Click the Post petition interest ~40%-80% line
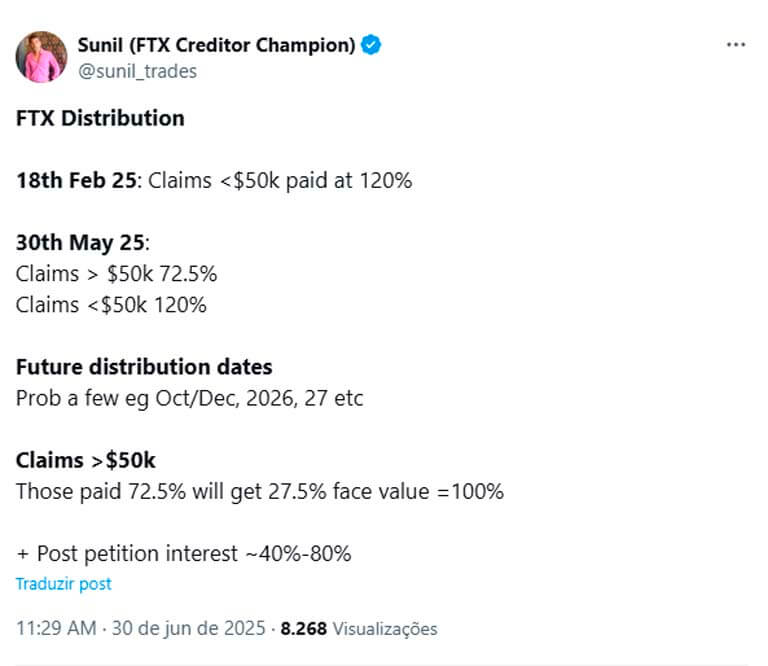Screen dimensions: 768x666 (x=184, y=554)
